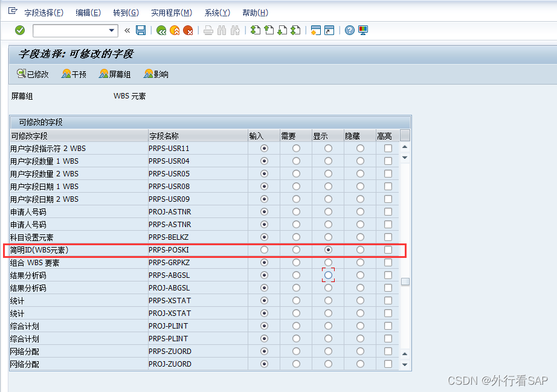The image size is (557, 392).
Task: Select 隐藏 radio for PRPS-BELKZ
Action: 360,237
